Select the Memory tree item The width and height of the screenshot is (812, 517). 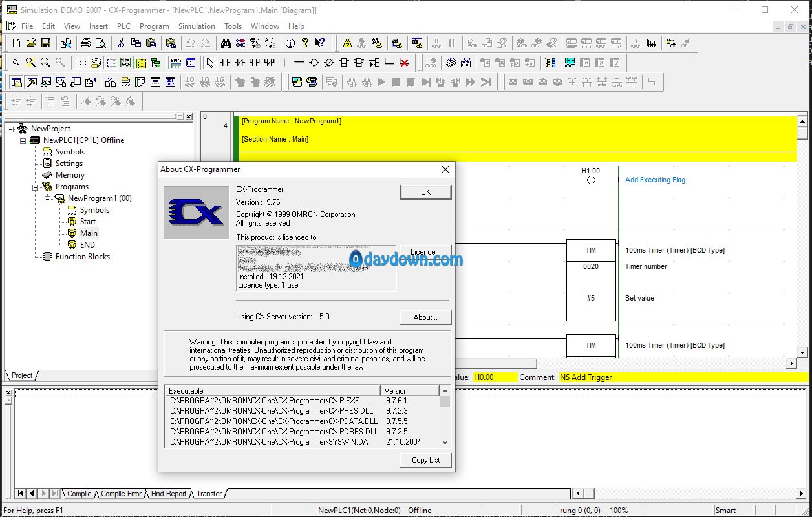(70, 175)
